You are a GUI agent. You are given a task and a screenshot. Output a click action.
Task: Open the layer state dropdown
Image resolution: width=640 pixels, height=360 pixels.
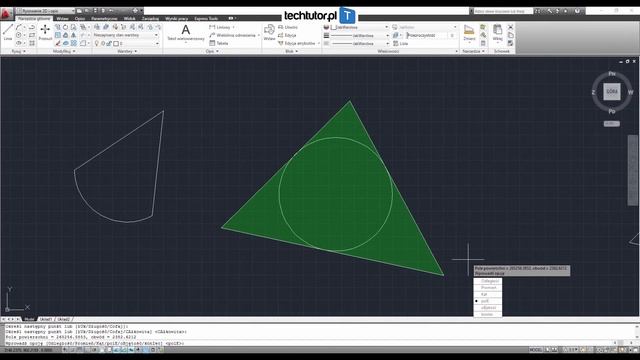(126, 35)
